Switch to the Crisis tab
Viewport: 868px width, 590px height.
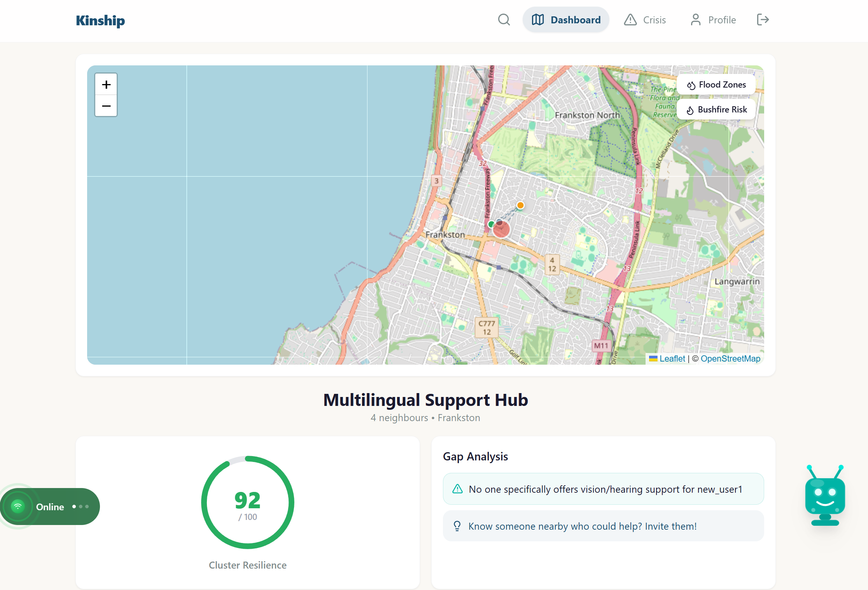click(645, 20)
